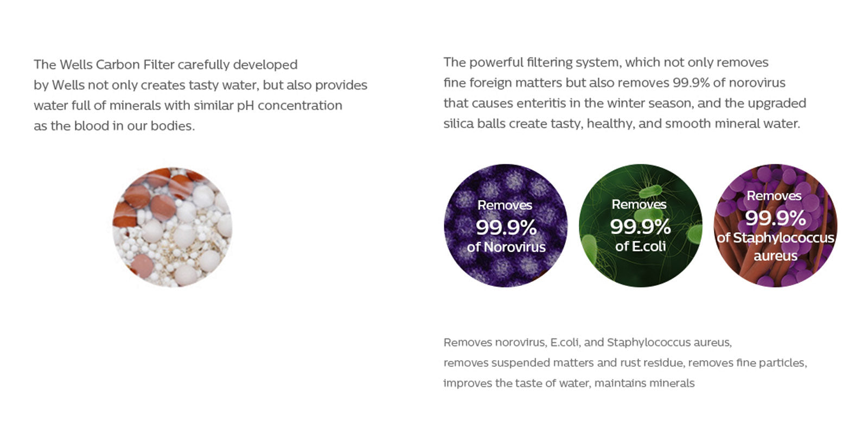Select the line starting 'fine foreign matters but also'
The height and width of the screenshot is (434, 868).
(x=614, y=83)
